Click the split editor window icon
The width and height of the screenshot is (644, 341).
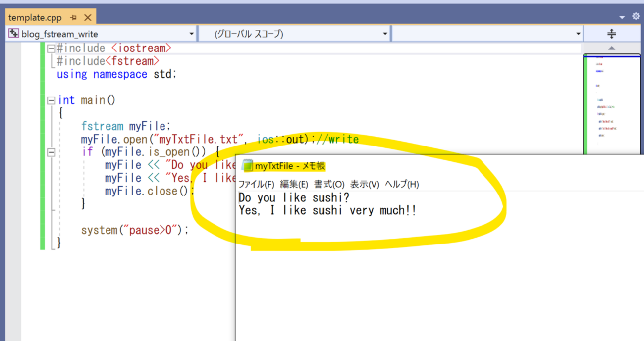[611, 34]
